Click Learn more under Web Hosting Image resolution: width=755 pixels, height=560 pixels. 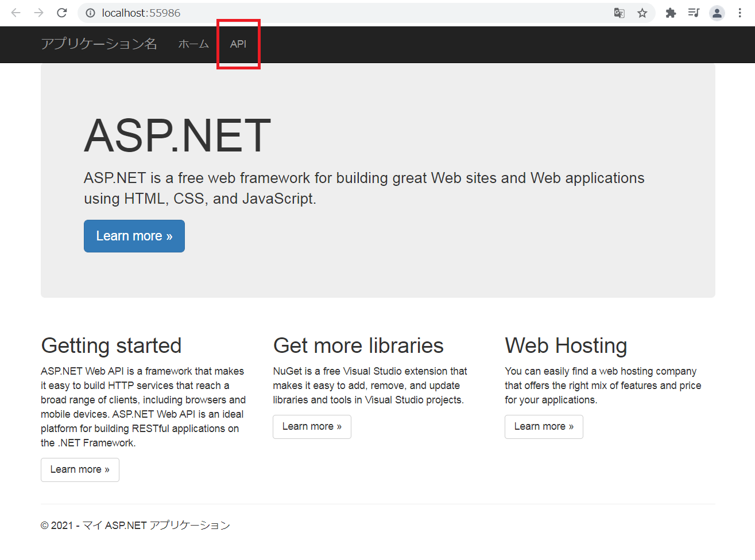544,426
